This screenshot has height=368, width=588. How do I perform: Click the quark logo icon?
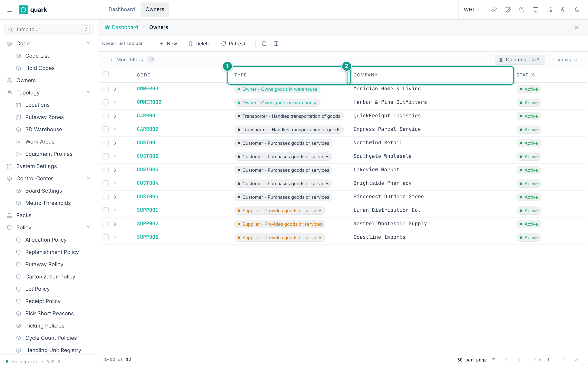point(23,10)
